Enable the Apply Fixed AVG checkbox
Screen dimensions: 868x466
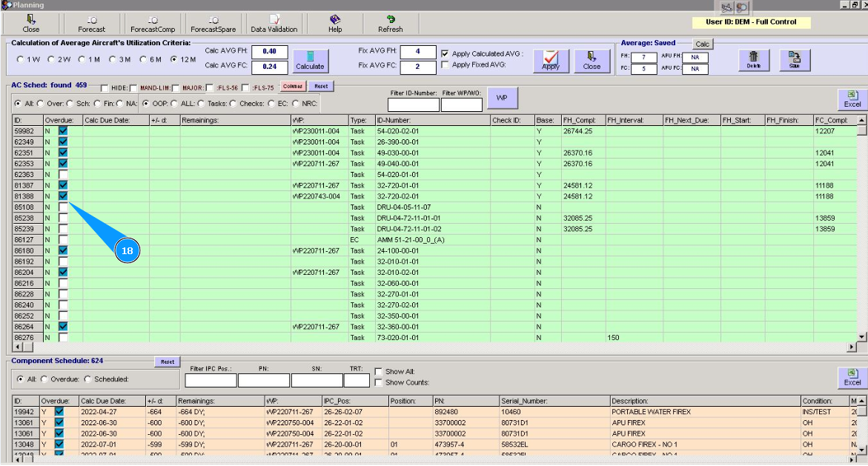[445, 65]
